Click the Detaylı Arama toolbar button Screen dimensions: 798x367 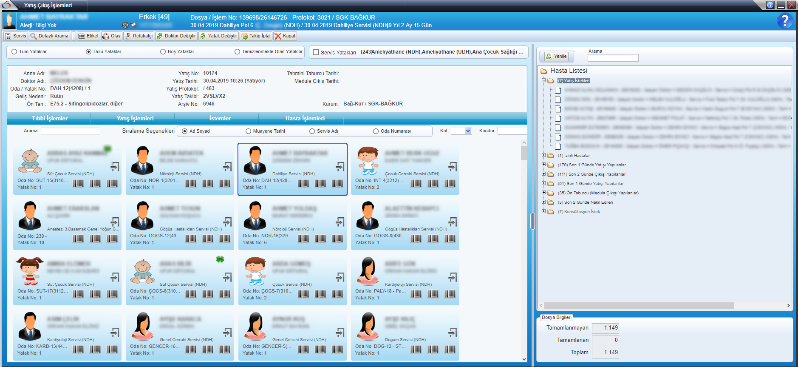tap(50, 36)
